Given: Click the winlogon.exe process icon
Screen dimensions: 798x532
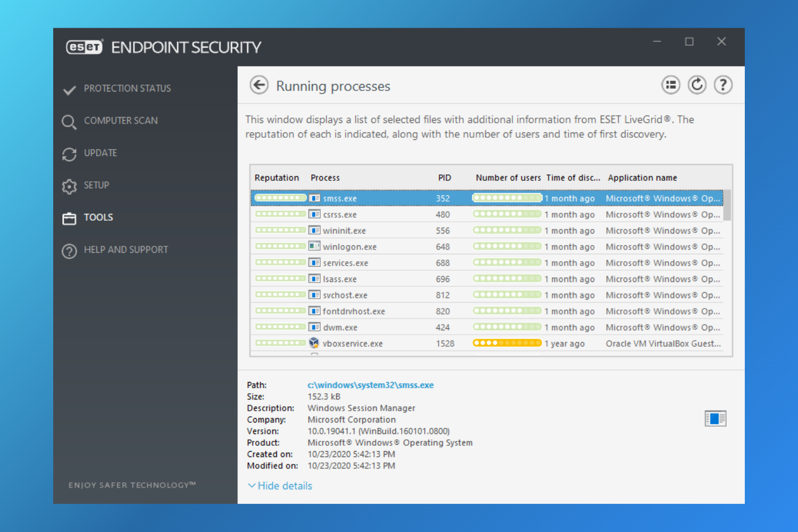Looking at the screenshot, I should (x=314, y=246).
